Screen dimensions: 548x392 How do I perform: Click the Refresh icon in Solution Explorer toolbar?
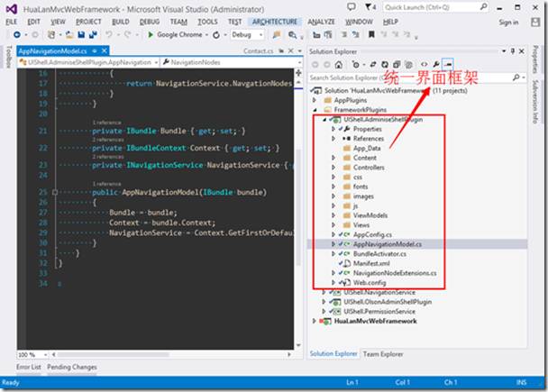point(385,65)
